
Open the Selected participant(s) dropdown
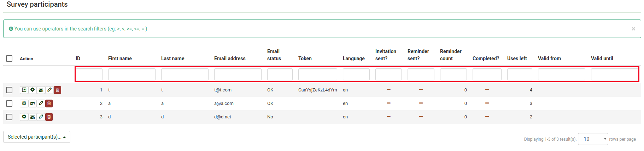tap(37, 137)
